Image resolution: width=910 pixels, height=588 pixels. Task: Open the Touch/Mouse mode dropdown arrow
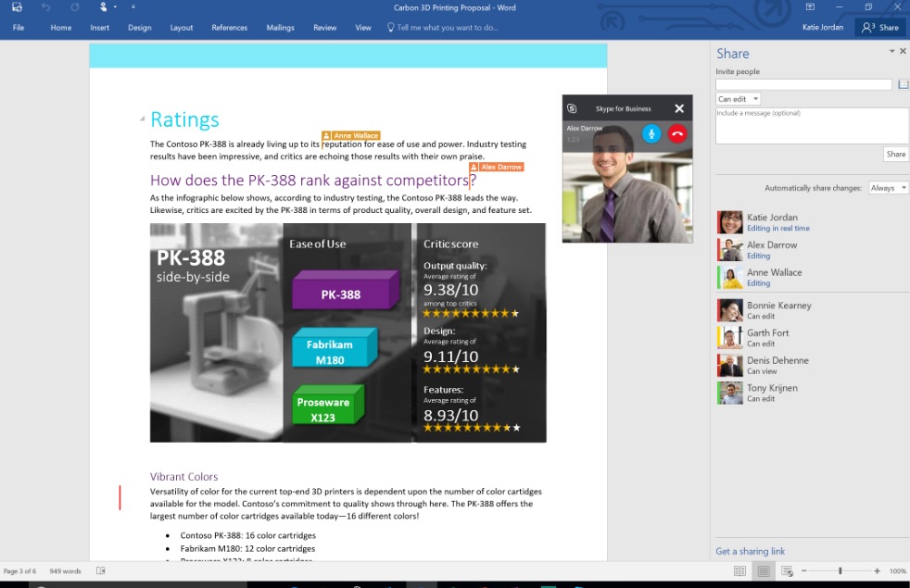pos(115,7)
